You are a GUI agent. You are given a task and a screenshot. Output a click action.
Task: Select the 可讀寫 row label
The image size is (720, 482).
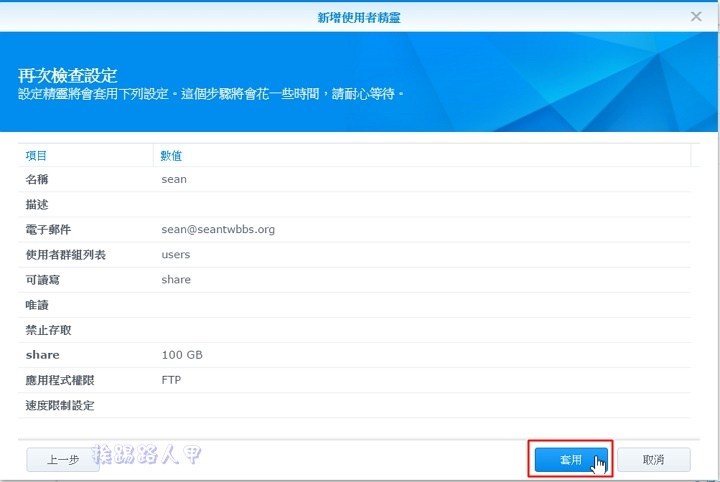coord(43,280)
